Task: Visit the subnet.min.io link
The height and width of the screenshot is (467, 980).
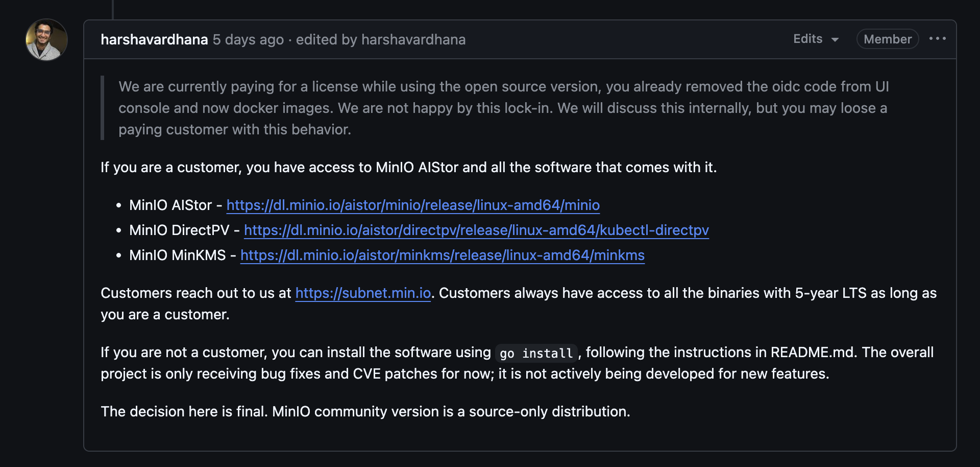Action: [363, 293]
